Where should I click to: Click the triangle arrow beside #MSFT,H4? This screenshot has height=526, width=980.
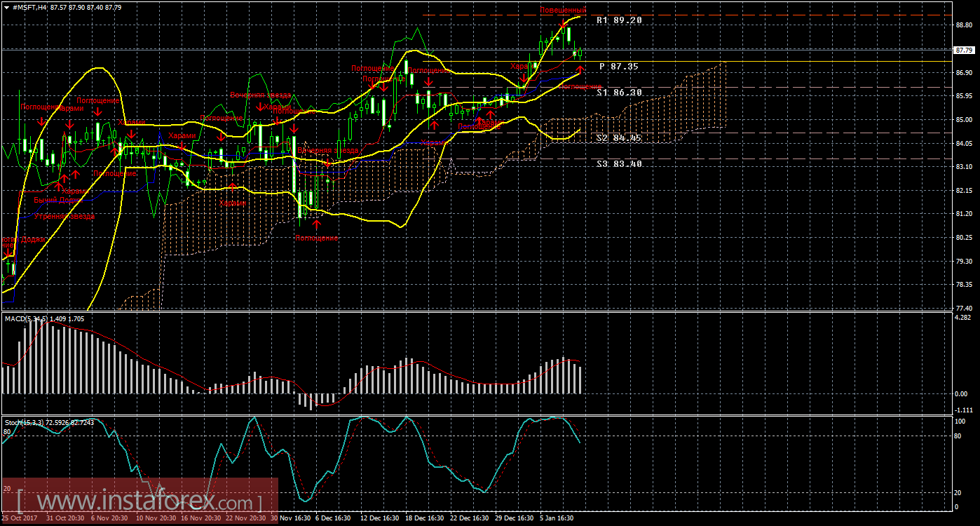tap(6, 7)
